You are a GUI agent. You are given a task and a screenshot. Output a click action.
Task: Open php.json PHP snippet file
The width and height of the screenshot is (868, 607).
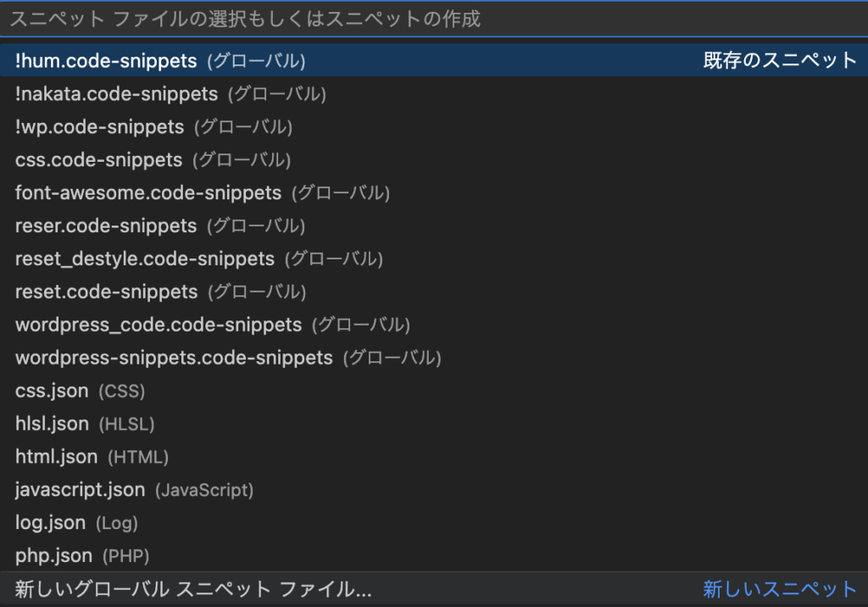[x=53, y=556]
